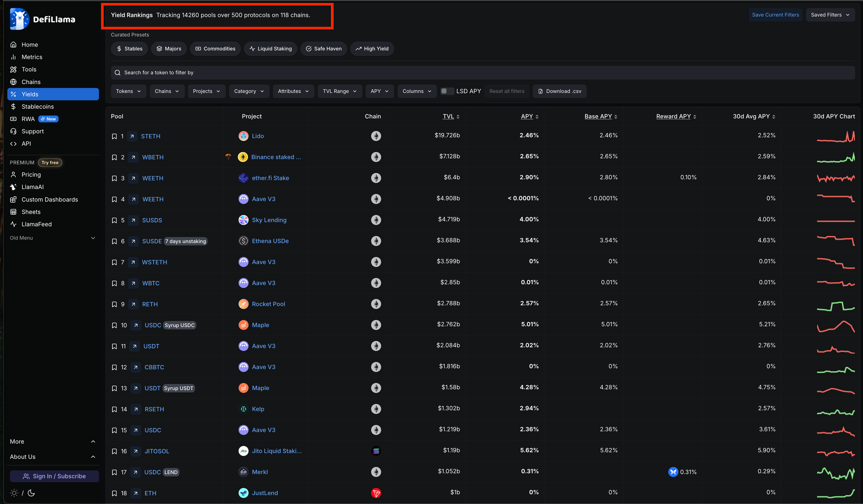Bookmark the STETH pool row

(114, 136)
